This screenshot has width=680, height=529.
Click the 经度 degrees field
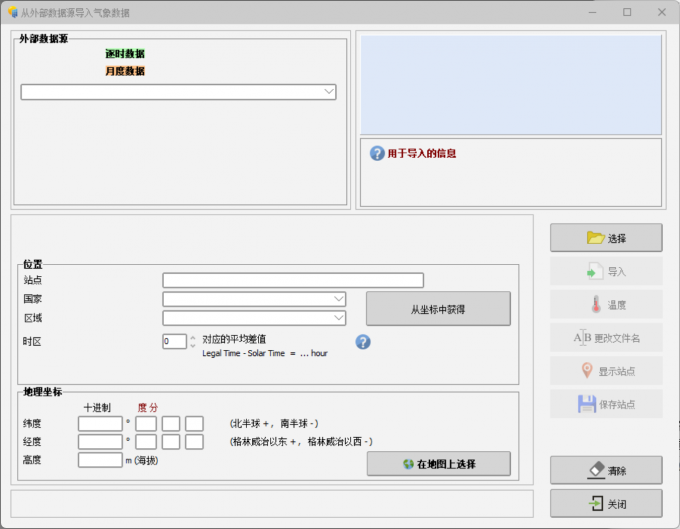[146, 442]
